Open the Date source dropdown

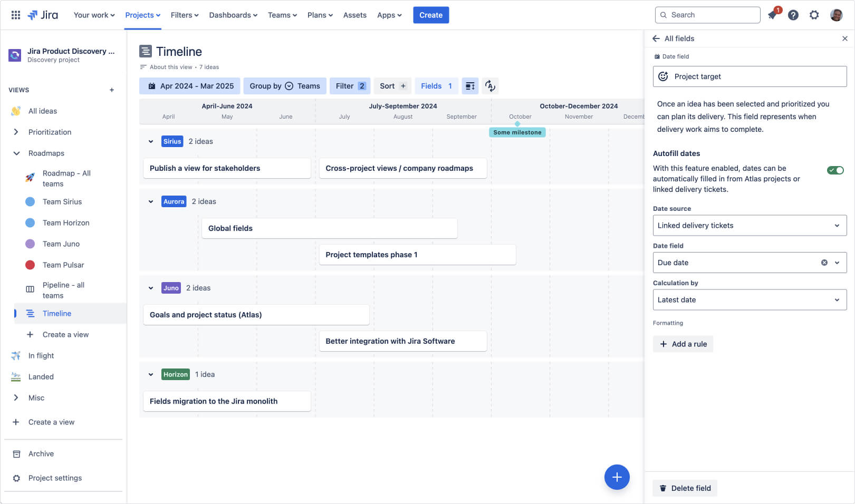point(750,226)
